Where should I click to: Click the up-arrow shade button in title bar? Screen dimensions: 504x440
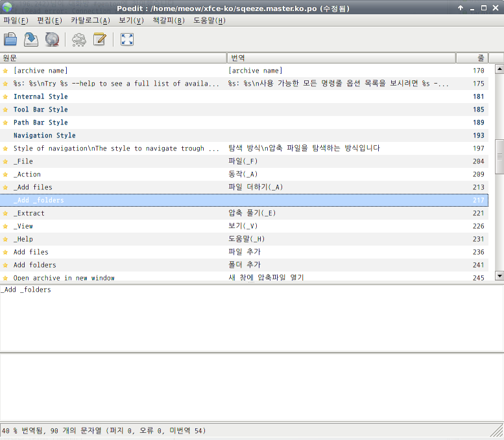click(461, 8)
